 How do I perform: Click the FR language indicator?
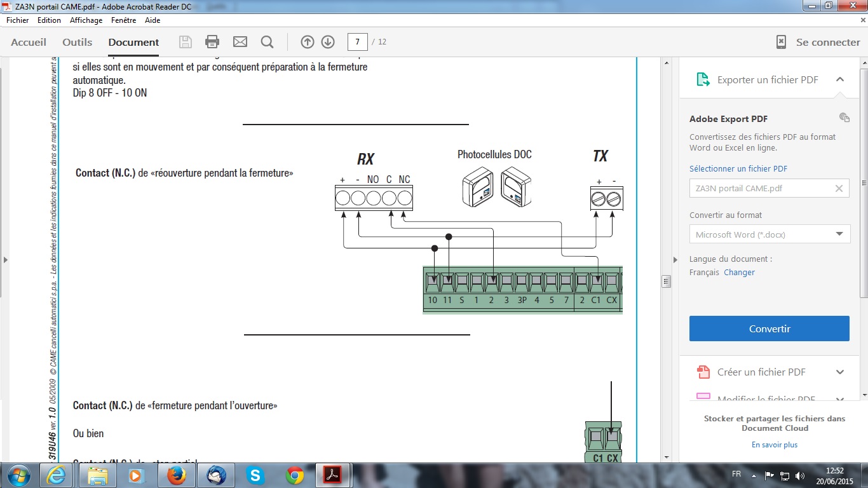pos(736,474)
